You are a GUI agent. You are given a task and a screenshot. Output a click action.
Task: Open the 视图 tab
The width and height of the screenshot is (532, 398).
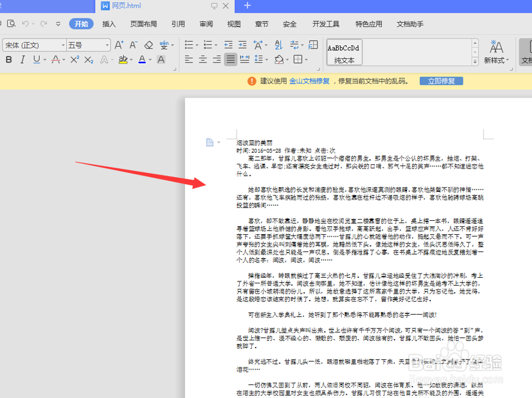234,24
